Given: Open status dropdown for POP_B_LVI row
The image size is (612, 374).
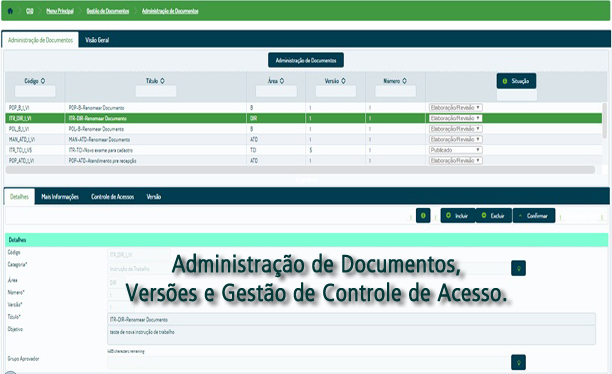Looking at the screenshot, I should pos(455,107).
